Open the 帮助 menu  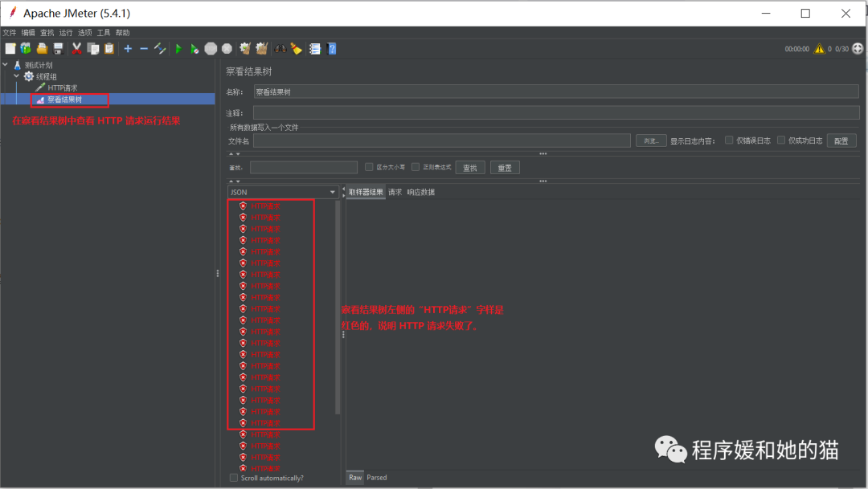[122, 33]
